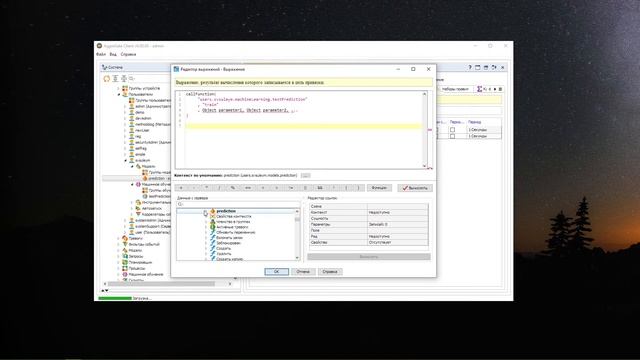The height and width of the screenshot is (360, 640).
Task: Select Обновить переменную in the dialog tree
Action: 236,232
